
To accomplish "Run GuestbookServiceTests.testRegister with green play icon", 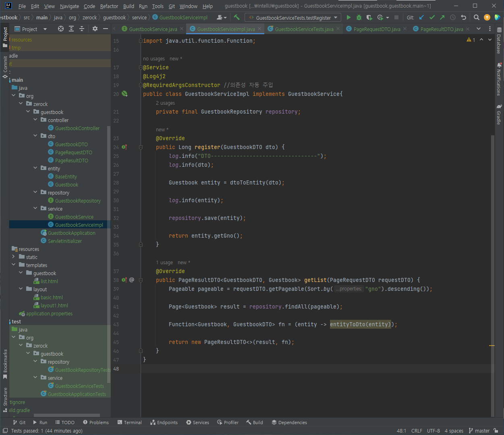I will pyautogui.click(x=348, y=17).
